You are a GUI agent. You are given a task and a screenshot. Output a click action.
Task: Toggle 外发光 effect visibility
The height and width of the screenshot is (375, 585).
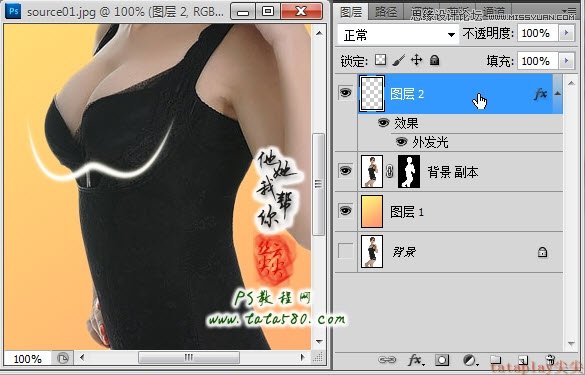click(401, 142)
